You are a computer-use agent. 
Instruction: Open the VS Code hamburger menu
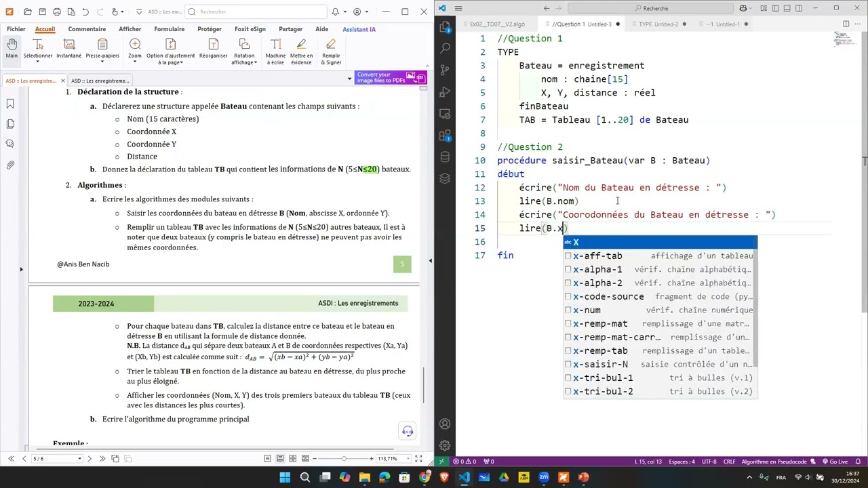(458, 8)
